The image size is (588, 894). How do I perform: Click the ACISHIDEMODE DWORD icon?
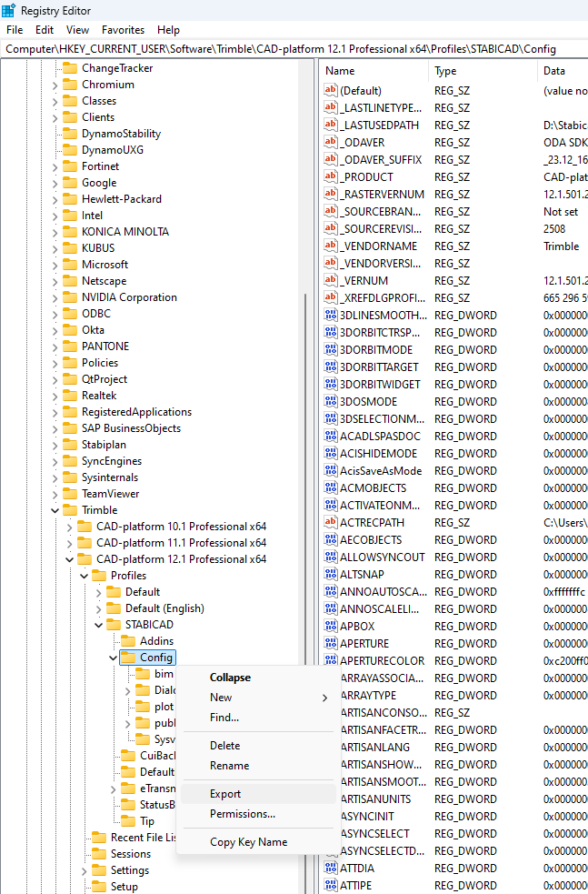(331, 453)
